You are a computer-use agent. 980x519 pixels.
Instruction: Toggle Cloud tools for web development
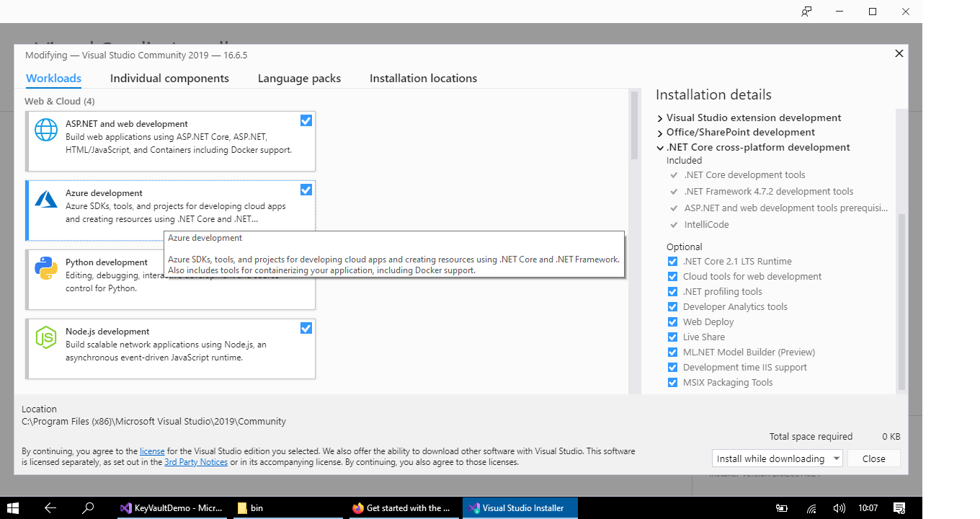pos(672,276)
